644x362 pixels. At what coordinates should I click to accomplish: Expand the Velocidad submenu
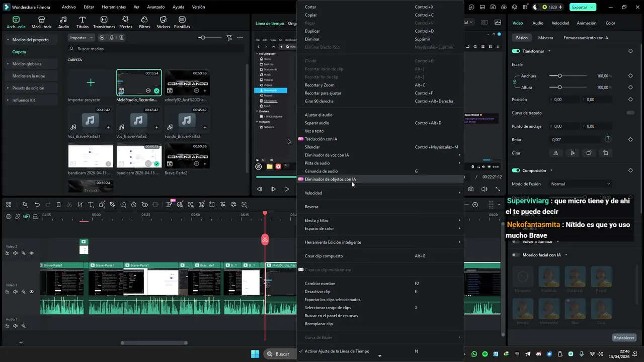pyautogui.click(x=380, y=193)
